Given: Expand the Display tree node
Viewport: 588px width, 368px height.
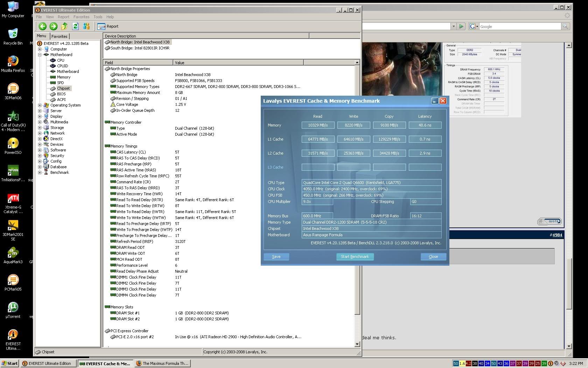Looking at the screenshot, I should (40, 116).
